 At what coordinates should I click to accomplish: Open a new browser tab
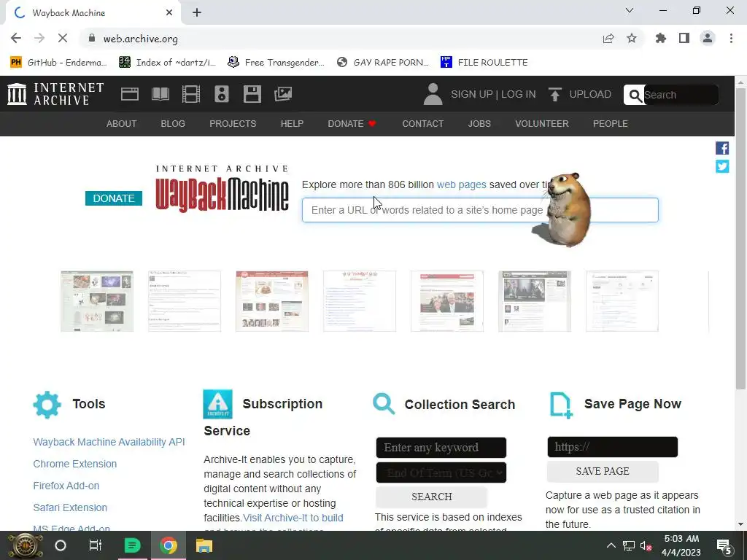[x=197, y=12]
